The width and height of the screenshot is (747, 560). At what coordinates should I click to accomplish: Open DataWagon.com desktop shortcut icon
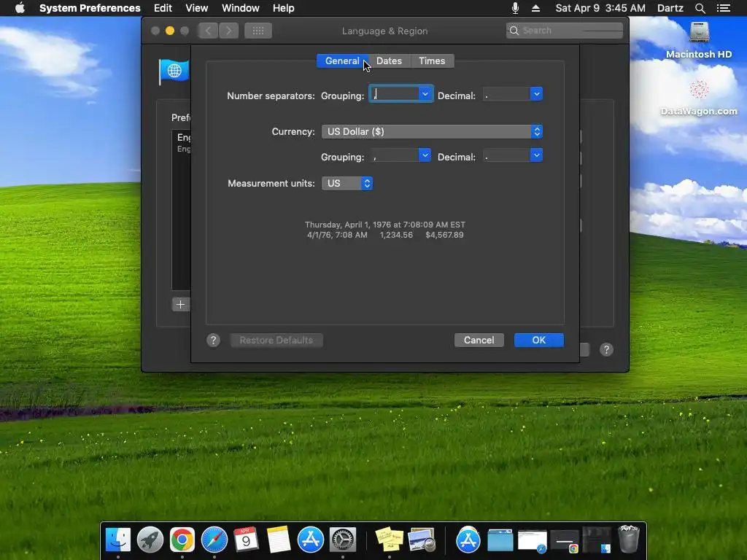coord(699,90)
